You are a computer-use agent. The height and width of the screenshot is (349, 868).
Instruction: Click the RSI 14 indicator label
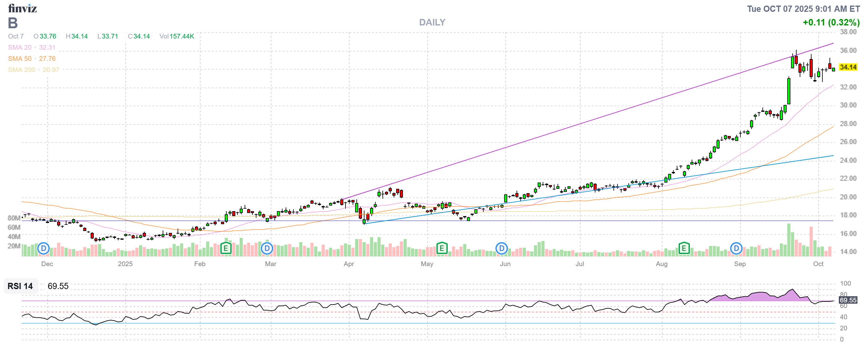[20, 286]
